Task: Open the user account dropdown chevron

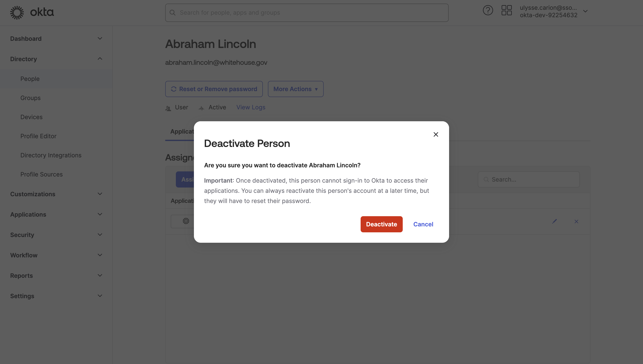Action: coord(585,11)
